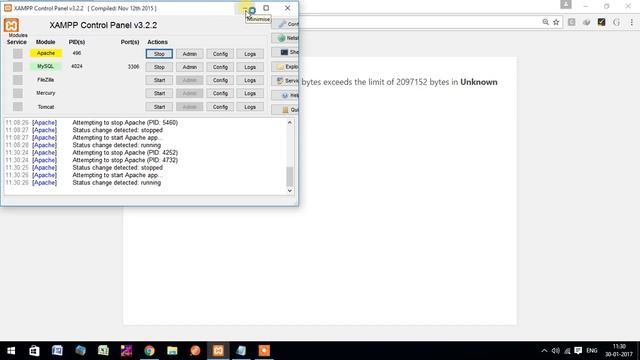Start the Mercury module
The height and width of the screenshot is (360, 640).
pyautogui.click(x=159, y=93)
